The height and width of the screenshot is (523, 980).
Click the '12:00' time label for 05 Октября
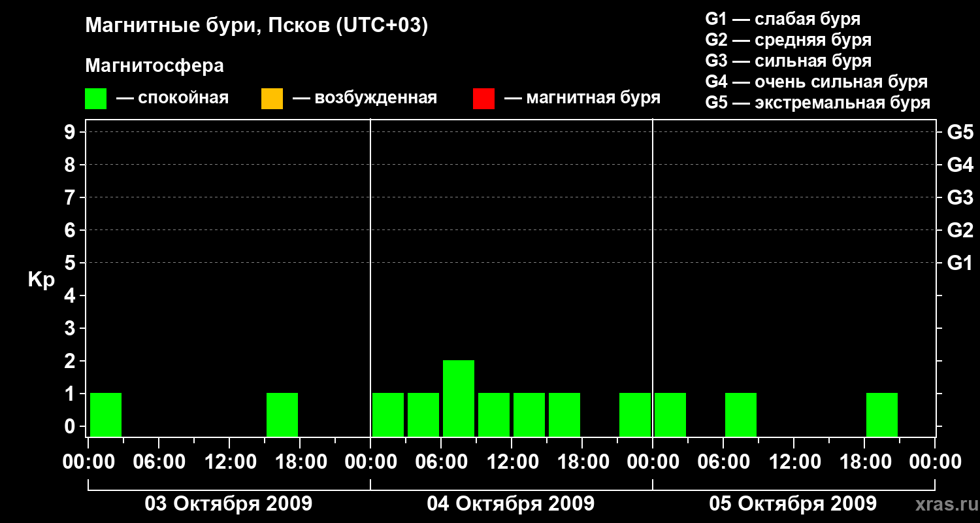[x=794, y=462]
